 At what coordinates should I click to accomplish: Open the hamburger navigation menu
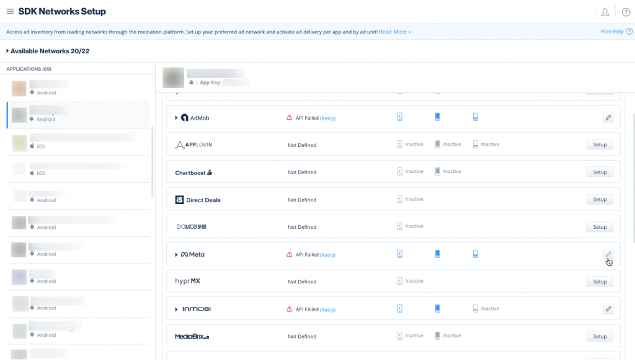tap(10, 12)
